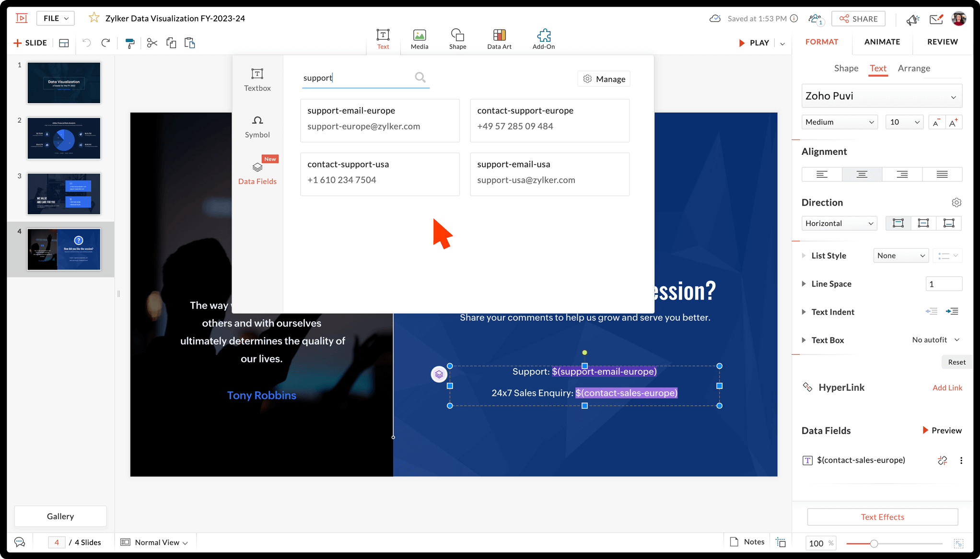This screenshot has height=559, width=980.
Task: Switch to the Arrange tab
Action: pyautogui.click(x=913, y=68)
